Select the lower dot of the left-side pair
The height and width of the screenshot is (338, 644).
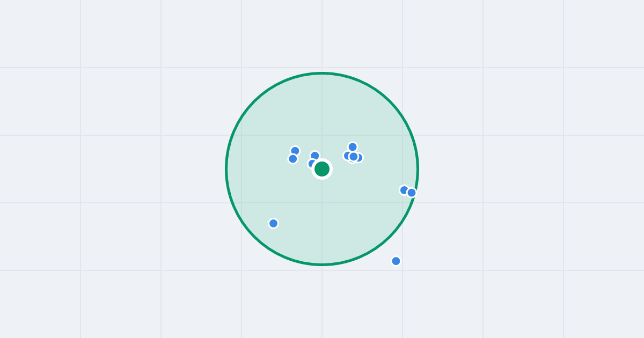coord(293,159)
